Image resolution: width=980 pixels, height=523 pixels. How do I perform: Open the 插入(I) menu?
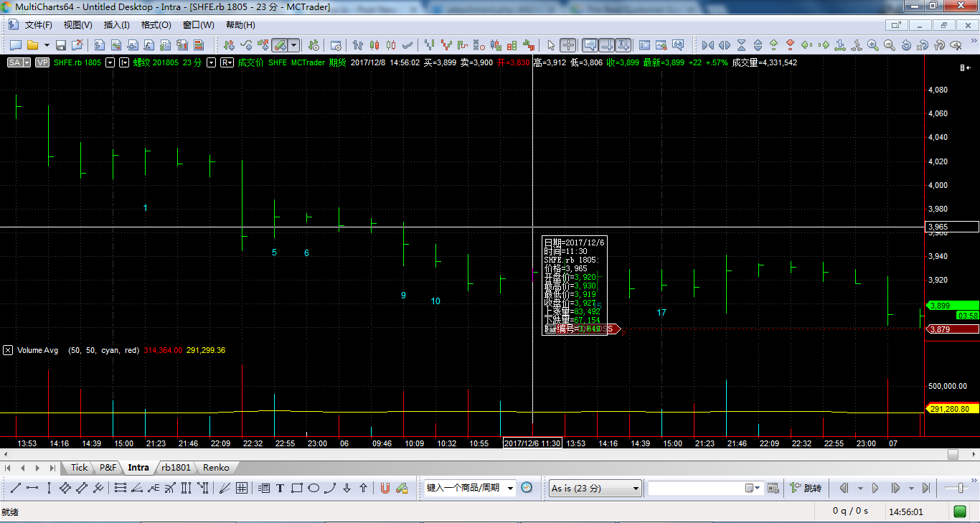pyautogui.click(x=116, y=24)
